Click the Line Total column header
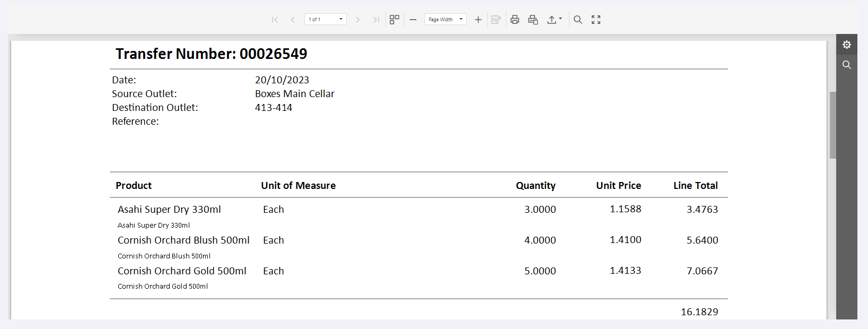The width and height of the screenshot is (868, 329). pyautogui.click(x=695, y=186)
